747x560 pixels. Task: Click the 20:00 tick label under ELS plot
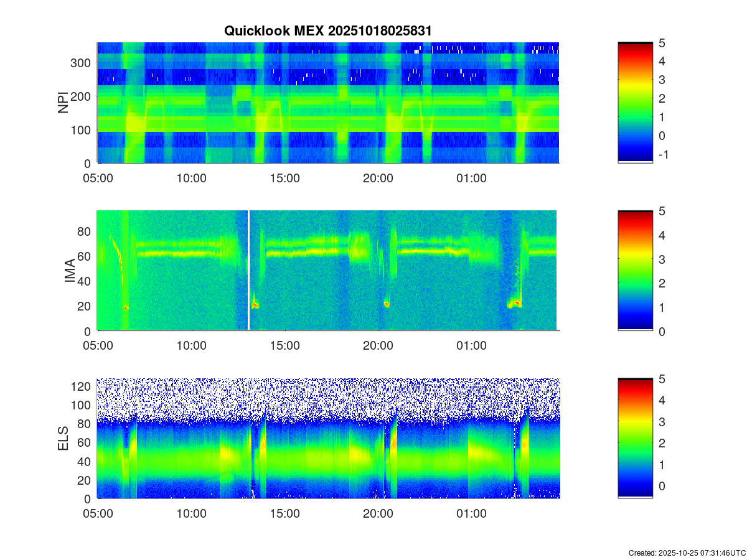[x=378, y=514]
